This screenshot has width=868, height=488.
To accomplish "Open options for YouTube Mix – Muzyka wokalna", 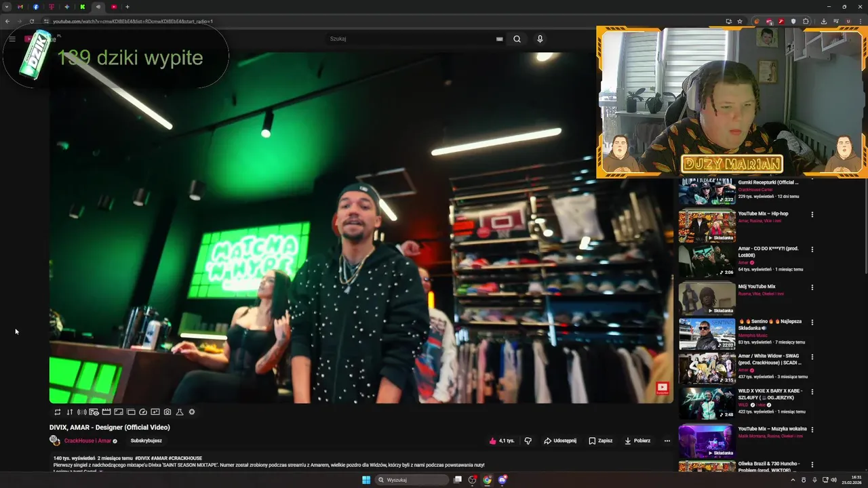I will pos(812,430).
